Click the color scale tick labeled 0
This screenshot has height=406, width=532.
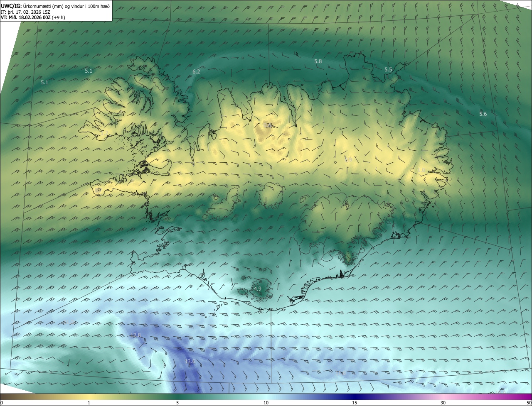2,403
